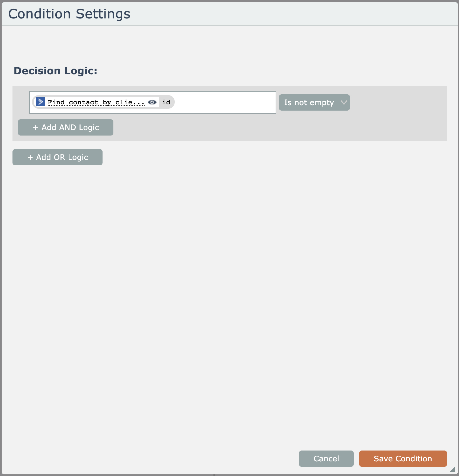Click the gray logic group panel background

pyautogui.click(x=271, y=127)
